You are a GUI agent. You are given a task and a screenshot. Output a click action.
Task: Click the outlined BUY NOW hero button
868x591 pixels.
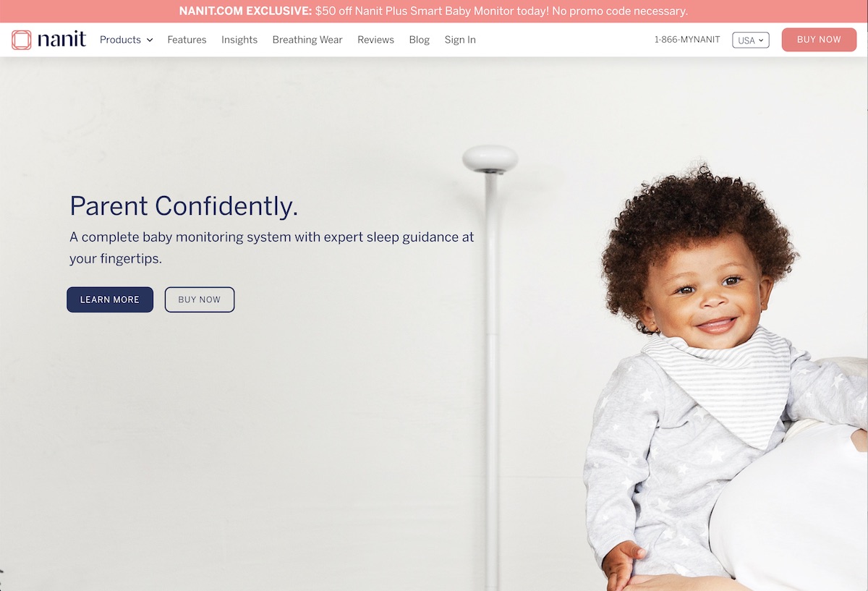(x=200, y=299)
